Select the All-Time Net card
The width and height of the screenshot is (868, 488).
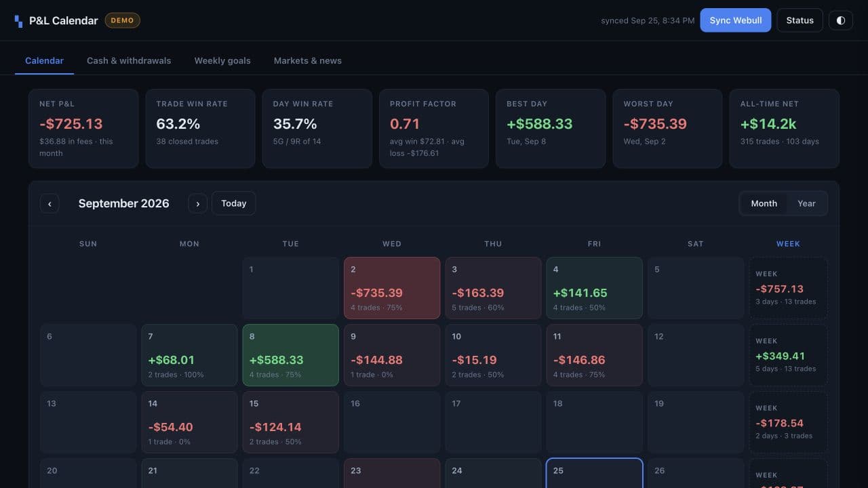784,128
